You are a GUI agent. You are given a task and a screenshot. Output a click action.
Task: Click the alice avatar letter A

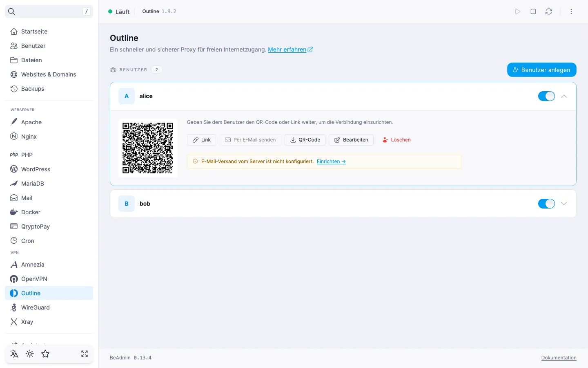click(127, 96)
